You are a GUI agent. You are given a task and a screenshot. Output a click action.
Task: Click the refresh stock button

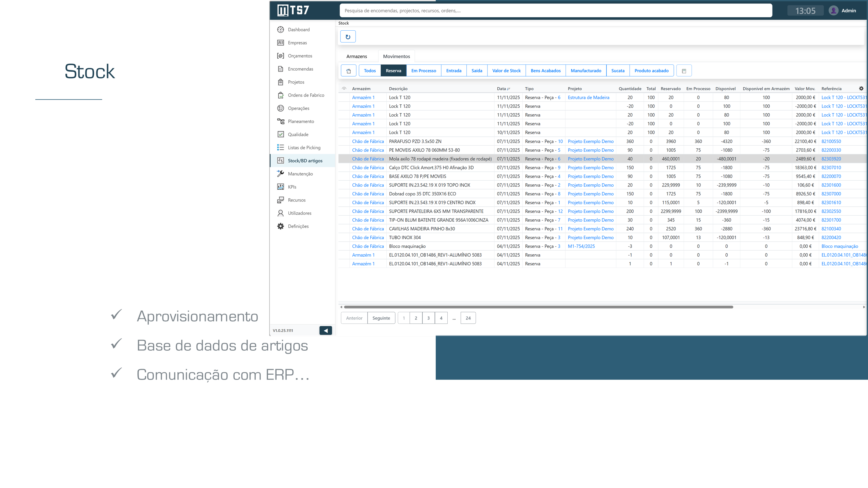point(348,37)
